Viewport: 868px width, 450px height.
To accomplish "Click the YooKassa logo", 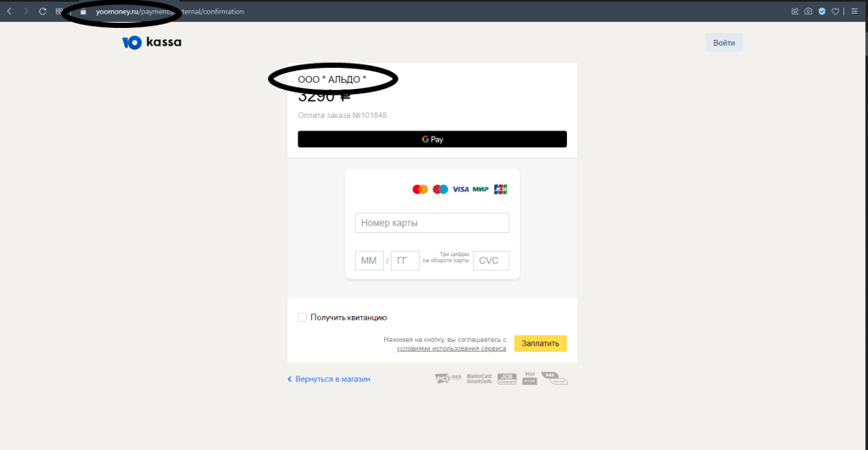I will coord(152,42).
